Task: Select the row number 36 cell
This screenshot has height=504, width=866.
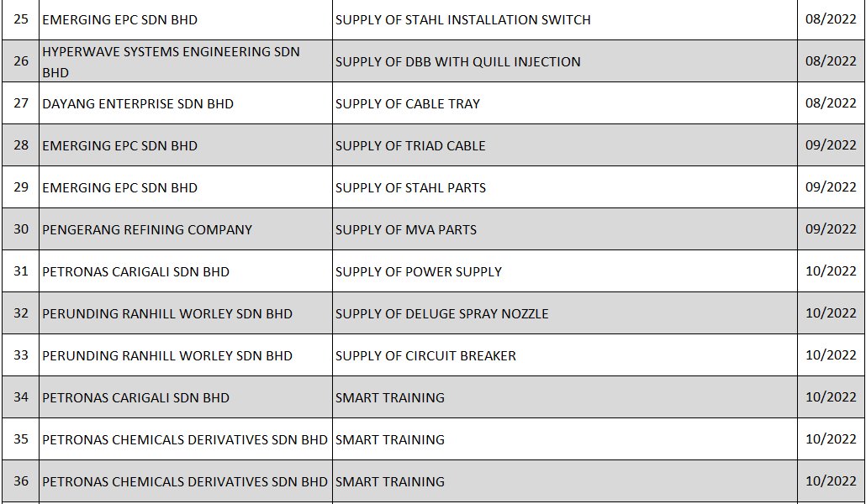Action: click(x=21, y=481)
